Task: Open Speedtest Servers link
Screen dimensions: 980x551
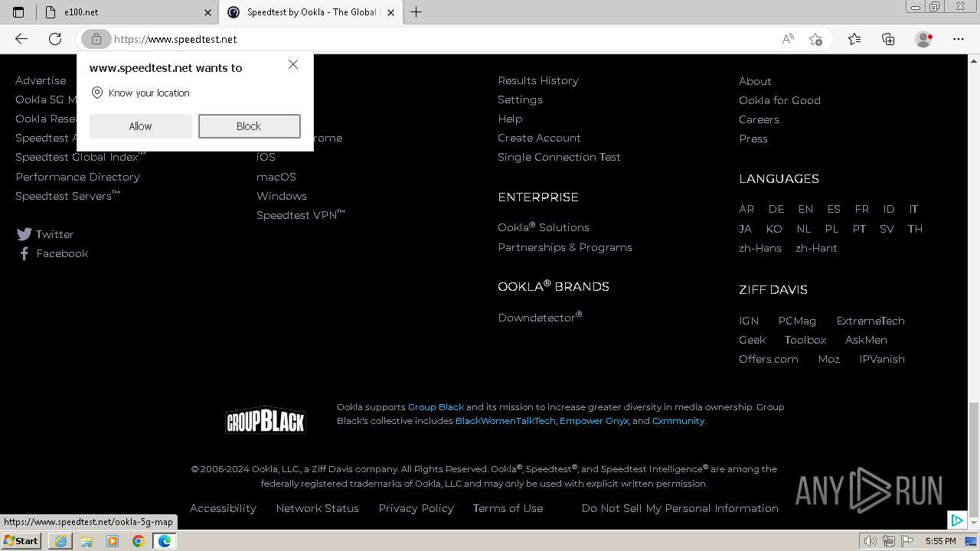Action: [x=67, y=196]
